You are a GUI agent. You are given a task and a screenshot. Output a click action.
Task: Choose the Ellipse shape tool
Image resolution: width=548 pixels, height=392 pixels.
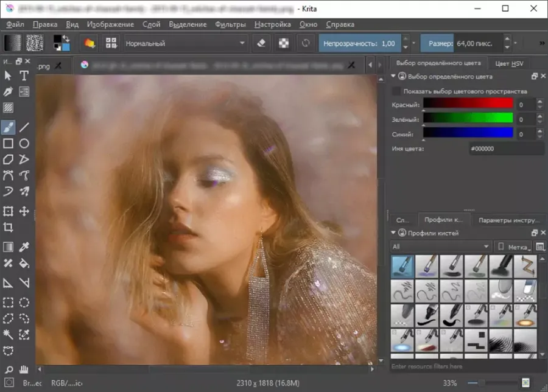click(x=24, y=144)
